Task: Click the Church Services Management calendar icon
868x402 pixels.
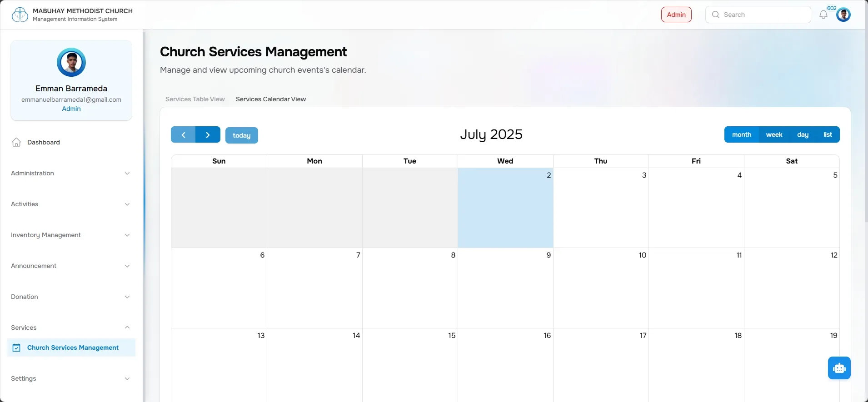Action: [x=16, y=347]
